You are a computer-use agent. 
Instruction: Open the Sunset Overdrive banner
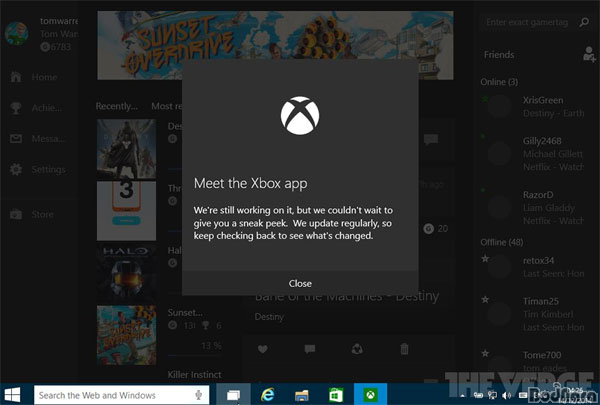pos(275,45)
